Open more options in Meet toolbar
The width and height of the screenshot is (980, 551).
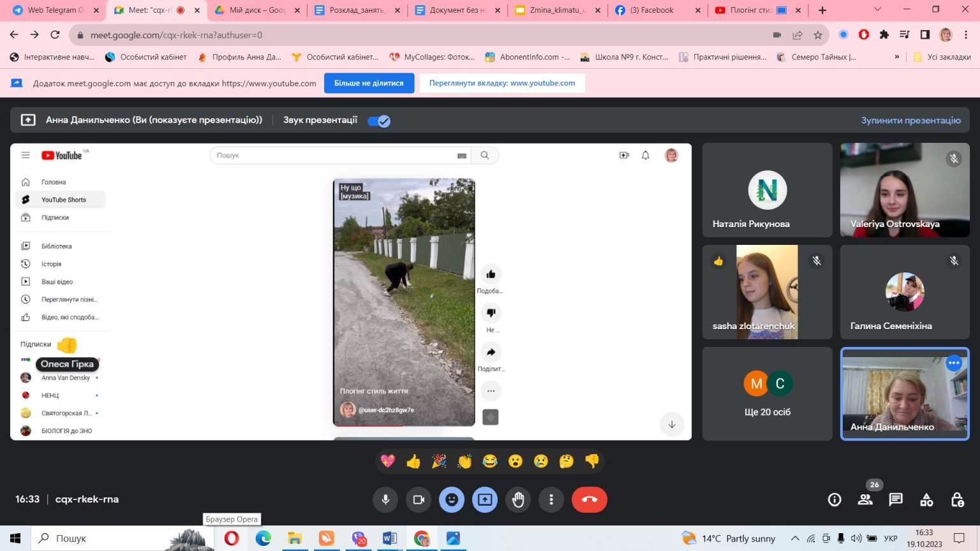point(551,500)
